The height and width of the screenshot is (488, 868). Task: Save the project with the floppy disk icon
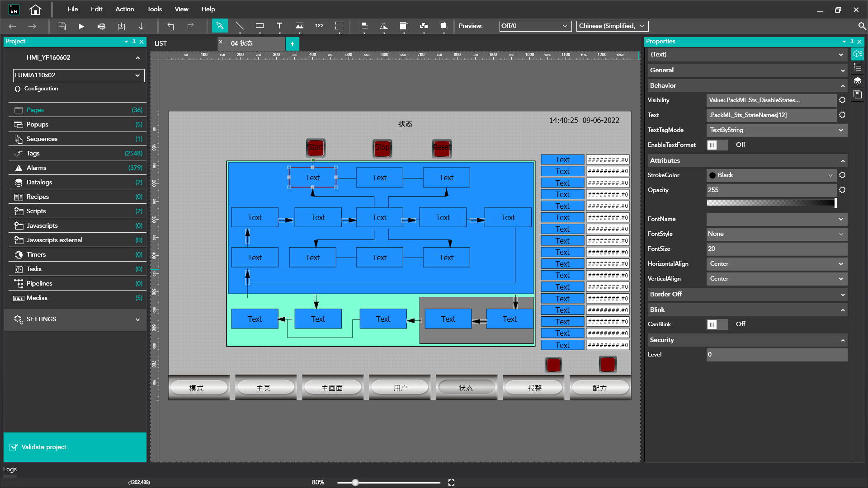pos(61,26)
